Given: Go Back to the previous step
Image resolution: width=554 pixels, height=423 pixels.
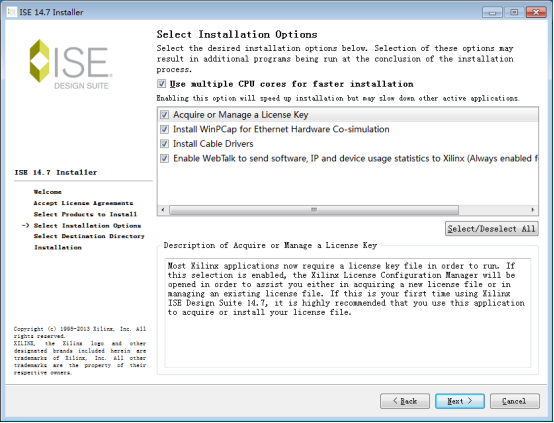Looking at the screenshot, I should [x=405, y=401].
